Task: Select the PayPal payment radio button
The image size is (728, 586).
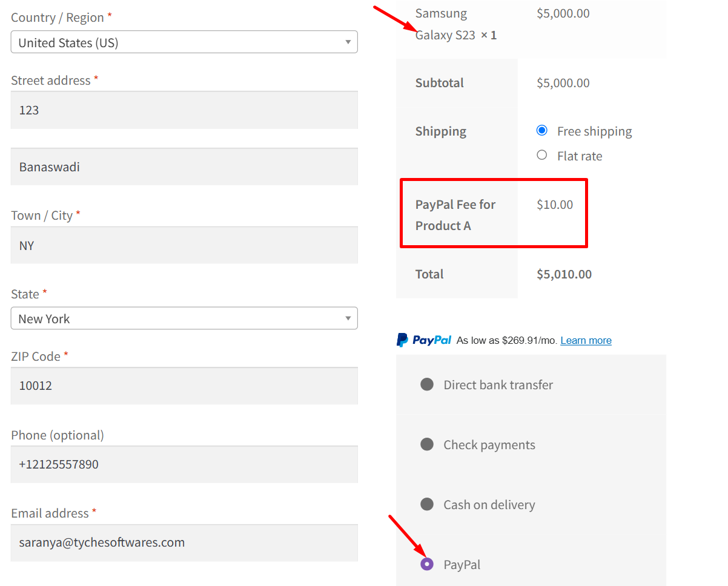Action: coord(427,564)
